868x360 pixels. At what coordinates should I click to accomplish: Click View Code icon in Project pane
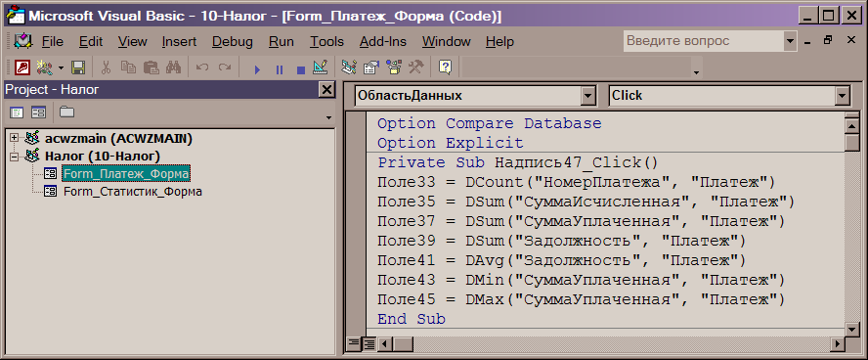tap(17, 112)
